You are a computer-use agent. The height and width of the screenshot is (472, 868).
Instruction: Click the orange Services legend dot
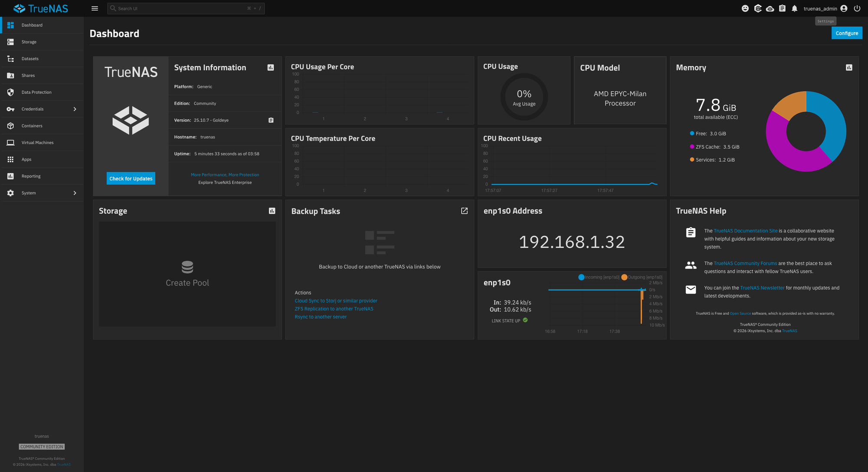pyautogui.click(x=692, y=160)
